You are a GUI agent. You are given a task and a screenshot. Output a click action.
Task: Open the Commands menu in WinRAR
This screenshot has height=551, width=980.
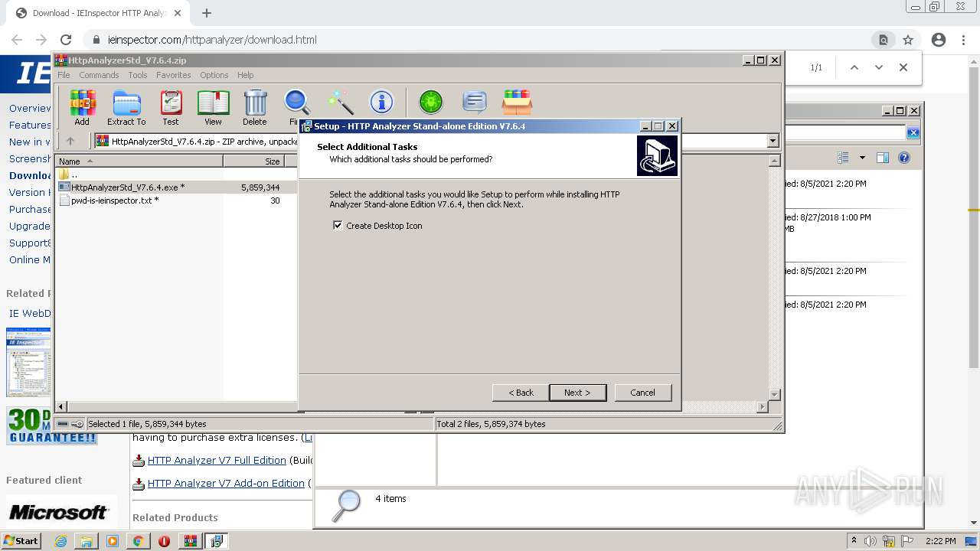[99, 75]
